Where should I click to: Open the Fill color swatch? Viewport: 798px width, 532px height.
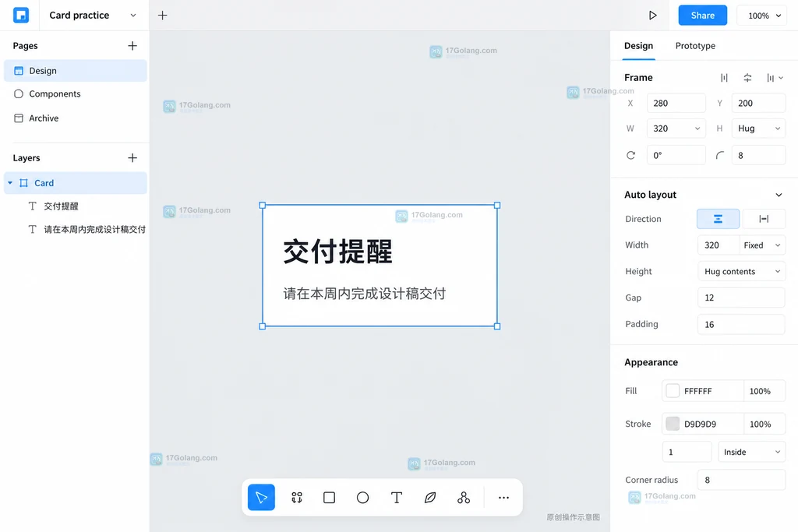point(673,390)
